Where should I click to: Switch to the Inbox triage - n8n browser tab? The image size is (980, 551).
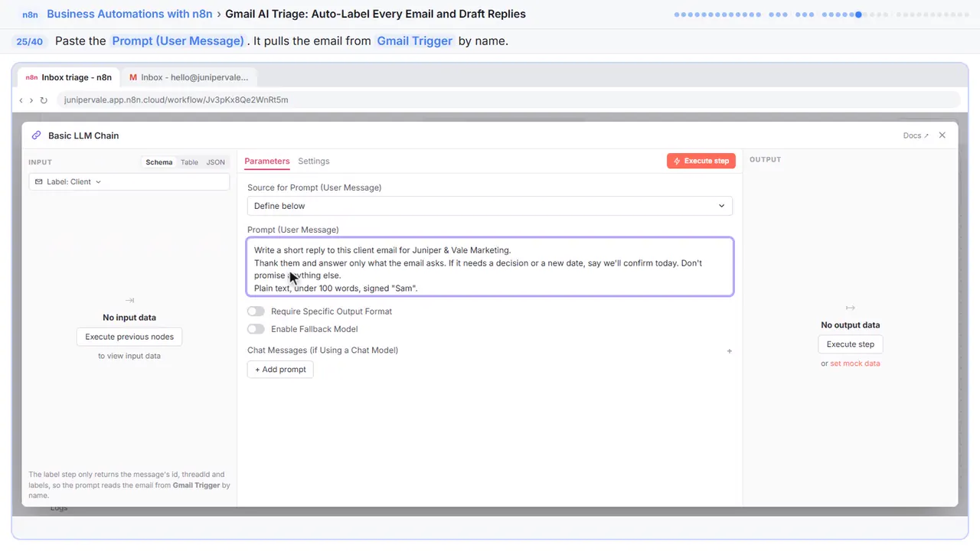pos(69,77)
